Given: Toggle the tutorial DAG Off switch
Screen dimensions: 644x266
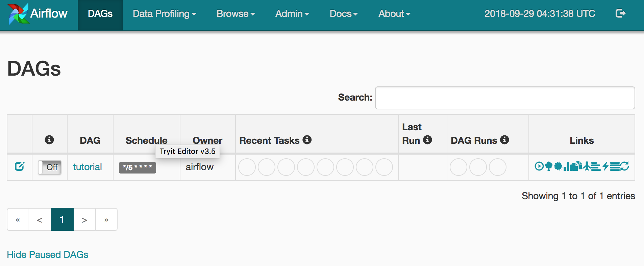Looking at the screenshot, I should click(x=50, y=167).
